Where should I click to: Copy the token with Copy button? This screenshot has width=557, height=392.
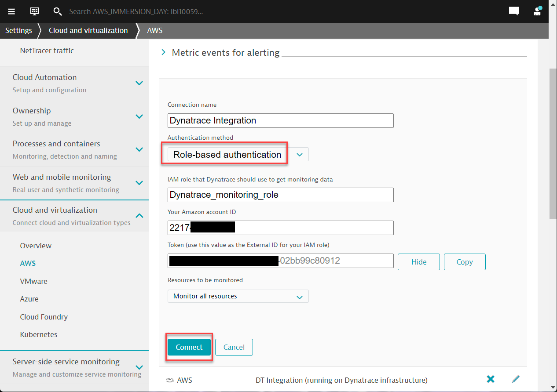pos(464,262)
